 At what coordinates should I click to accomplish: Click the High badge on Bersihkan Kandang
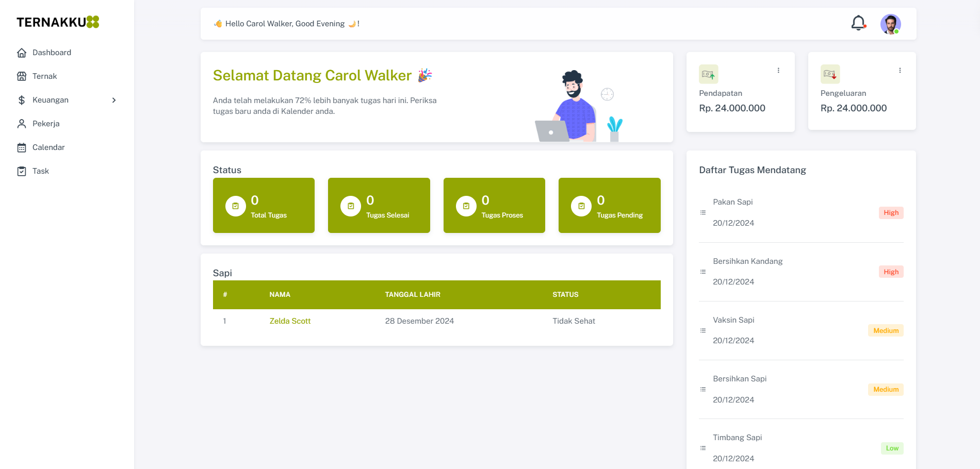coord(891,272)
